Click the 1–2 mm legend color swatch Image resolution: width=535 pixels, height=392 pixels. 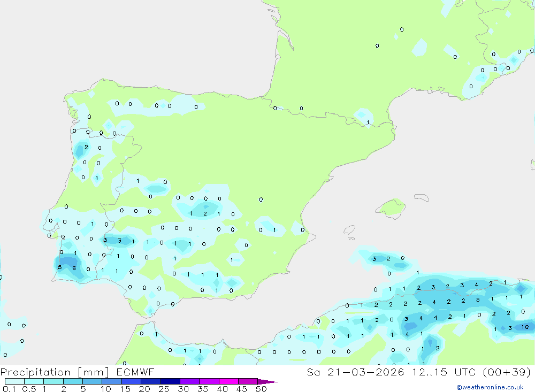(x=53, y=381)
